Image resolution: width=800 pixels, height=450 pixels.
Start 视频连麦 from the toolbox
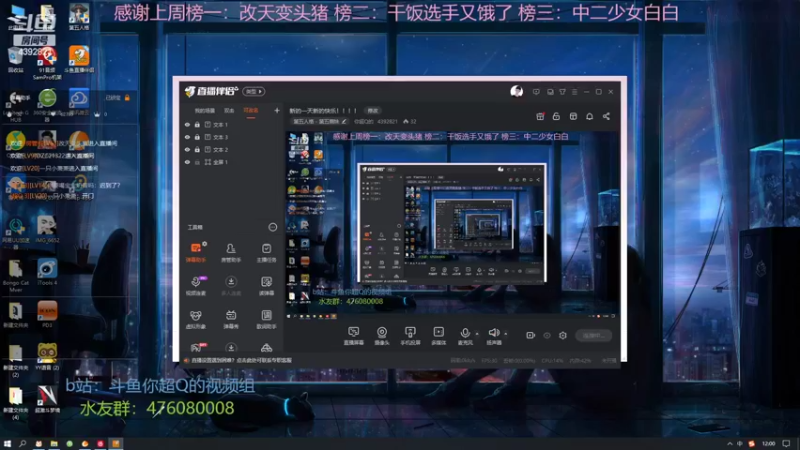[195, 286]
